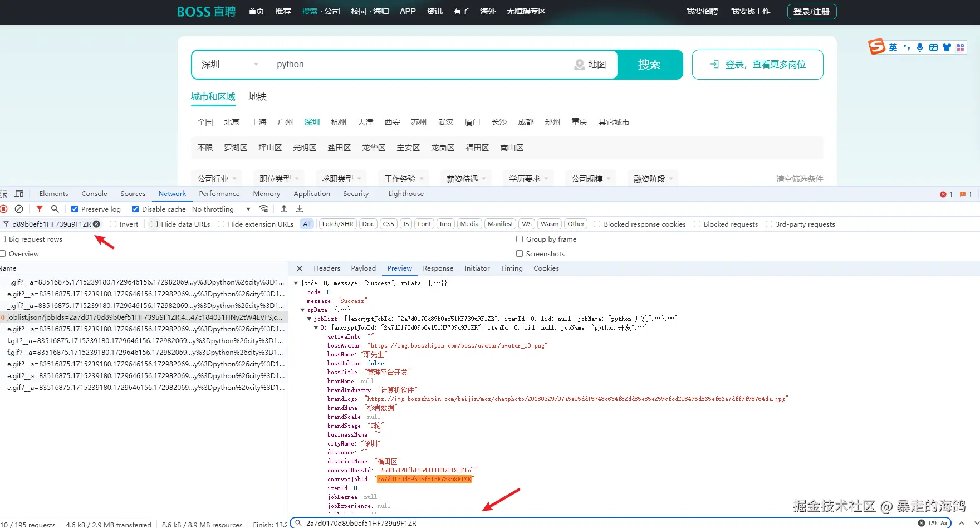Collapse the jobList array node
Image resolution: width=980 pixels, height=528 pixels.
[310, 319]
